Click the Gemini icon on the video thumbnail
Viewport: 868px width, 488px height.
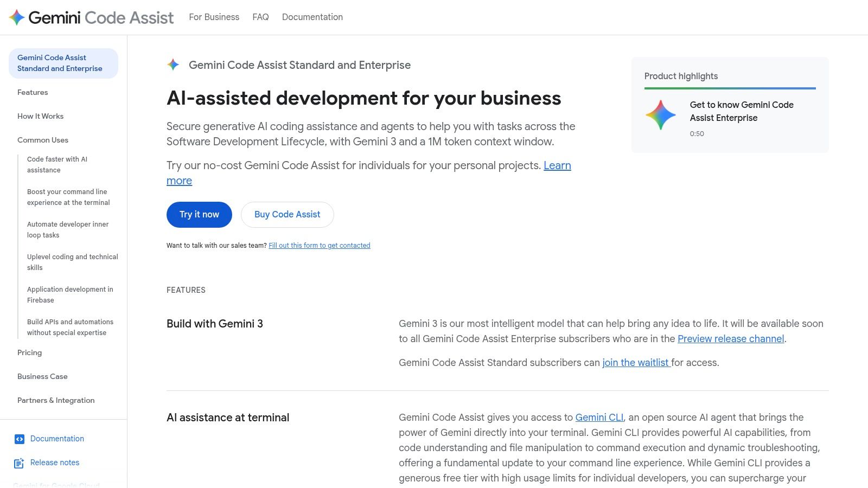(661, 115)
